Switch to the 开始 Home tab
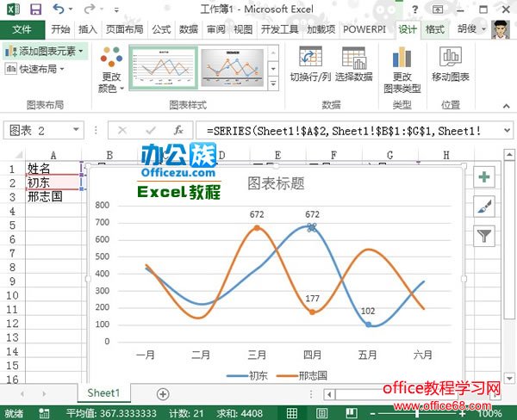 [60, 30]
